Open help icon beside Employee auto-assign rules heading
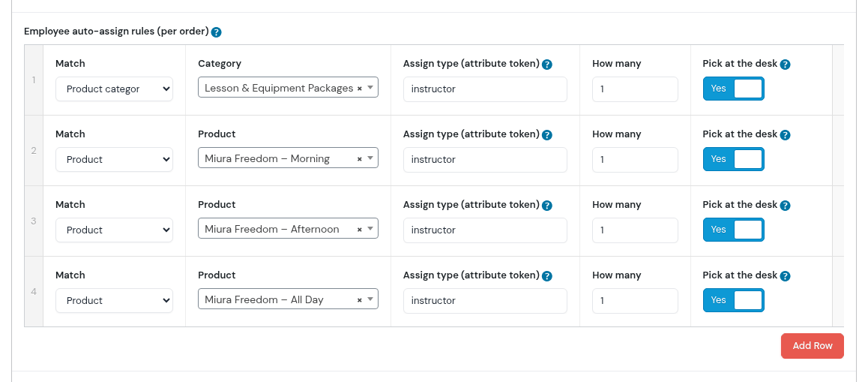The image size is (868, 382). click(217, 32)
